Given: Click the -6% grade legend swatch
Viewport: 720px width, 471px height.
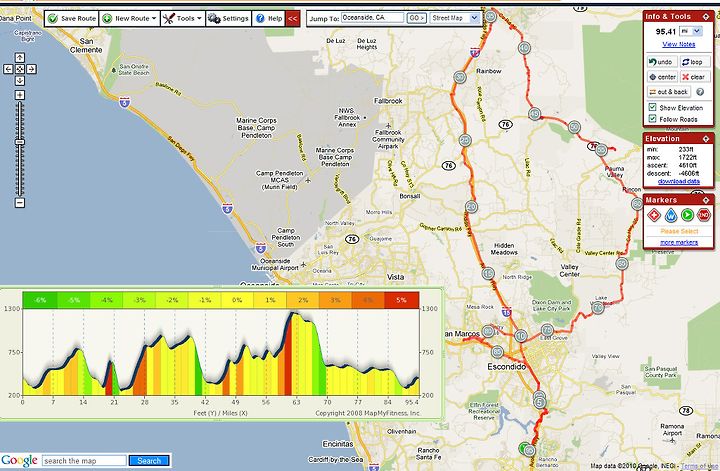Looking at the screenshot, I should tap(40, 300).
